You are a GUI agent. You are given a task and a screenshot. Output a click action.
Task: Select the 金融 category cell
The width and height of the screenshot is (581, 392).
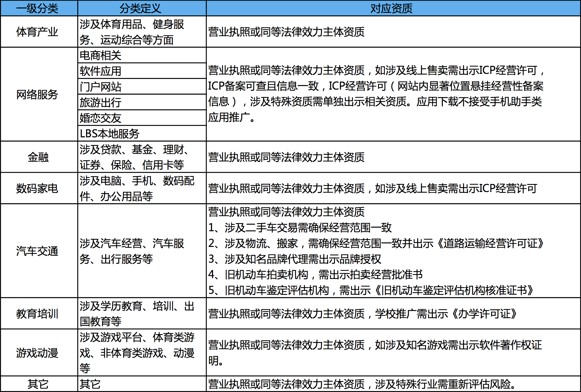[x=38, y=157]
